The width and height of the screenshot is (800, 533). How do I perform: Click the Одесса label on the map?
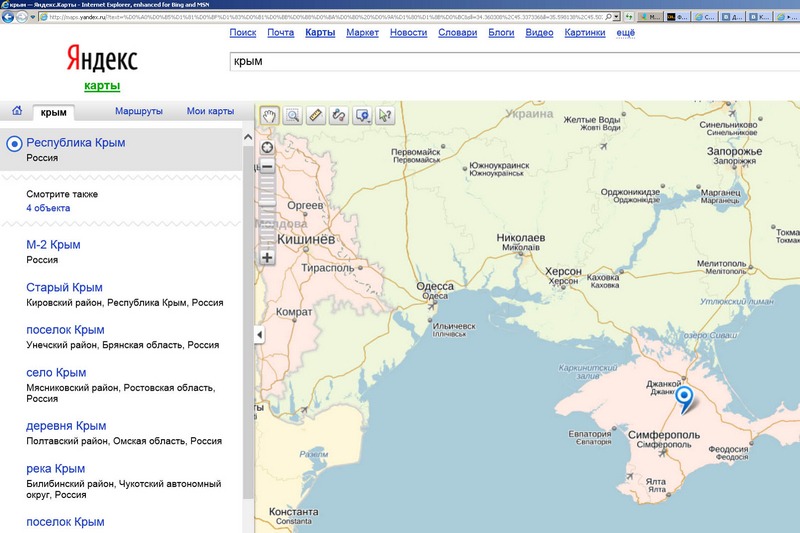[x=435, y=286]
